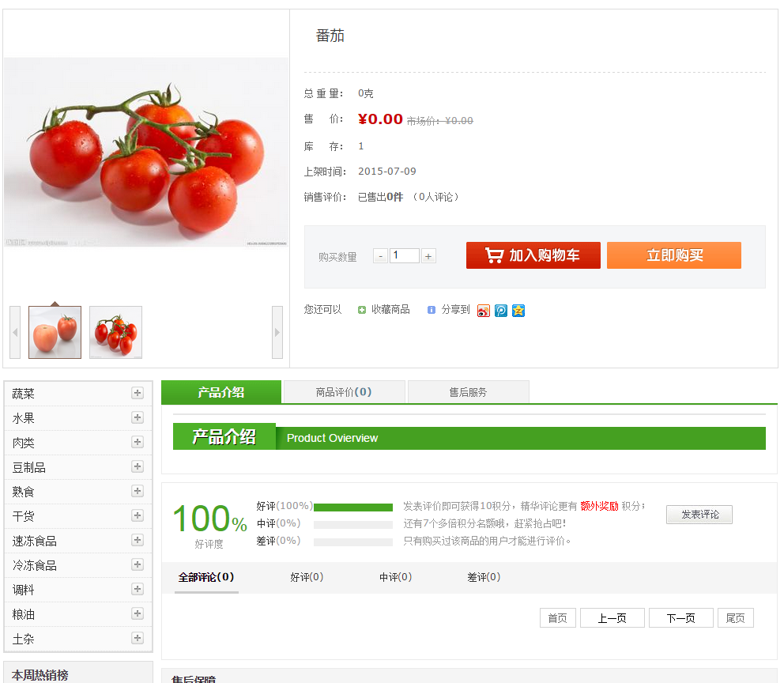The width and height of the screenshot is (784, 683).
Task: Expand the 蔬菜 category
Action: coord(138,393)
